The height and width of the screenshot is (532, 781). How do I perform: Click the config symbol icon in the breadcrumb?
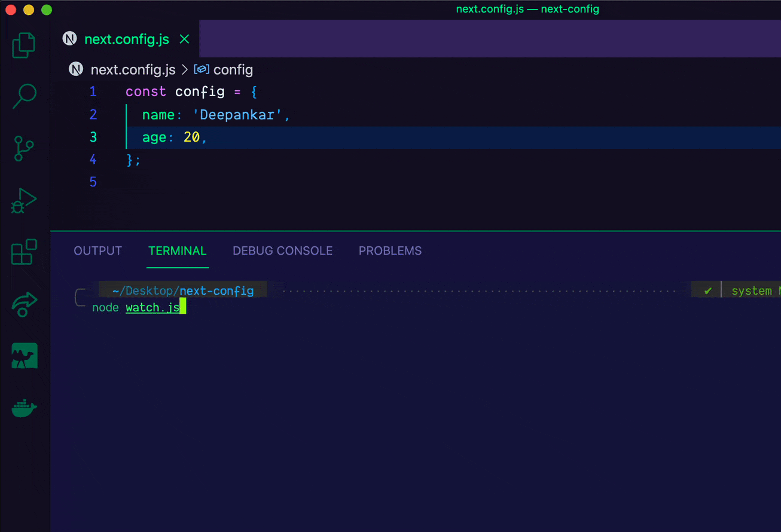[x=202, y=69]
